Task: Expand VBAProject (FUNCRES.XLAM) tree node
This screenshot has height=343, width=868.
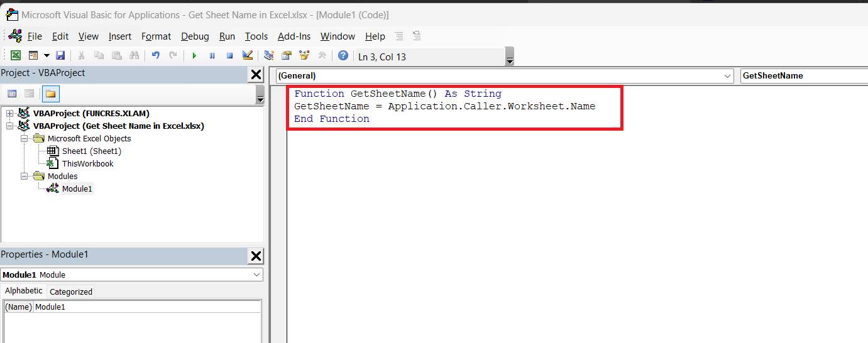Action: (9, 114)
